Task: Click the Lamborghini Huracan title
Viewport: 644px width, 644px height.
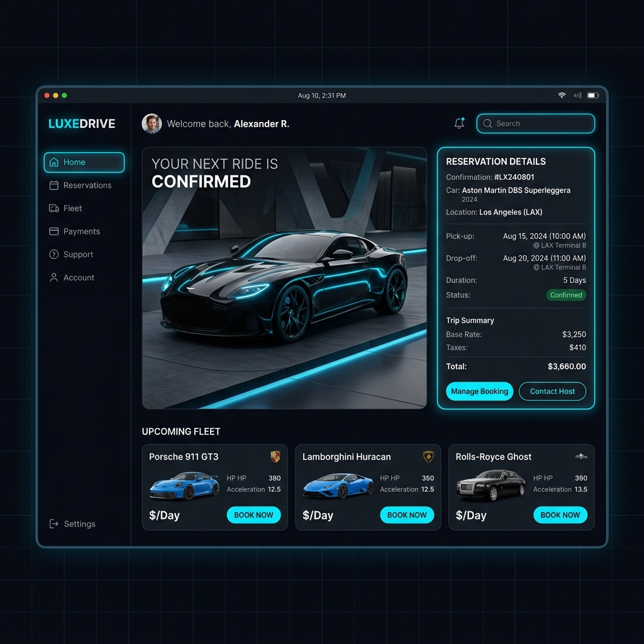Action: tap(347, 457)
